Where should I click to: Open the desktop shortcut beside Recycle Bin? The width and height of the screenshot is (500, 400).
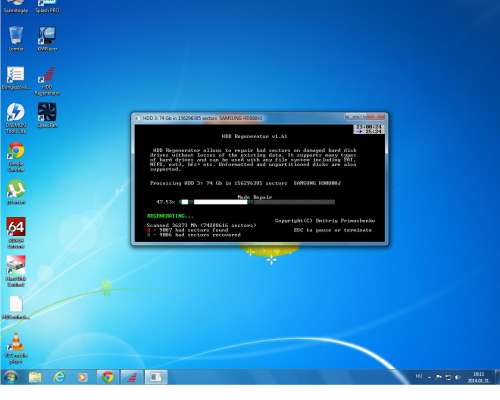47,39
